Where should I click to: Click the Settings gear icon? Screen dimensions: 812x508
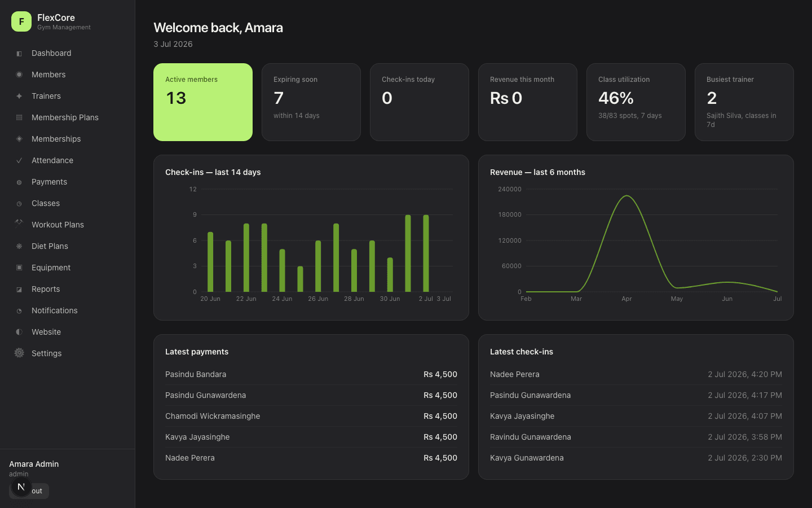19,353
